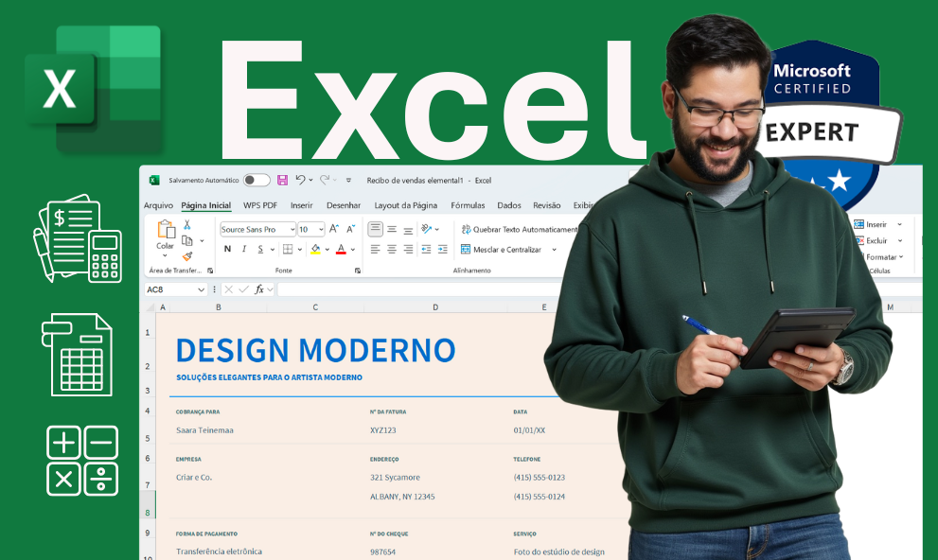This screenshot has width=938, height=560.
Task: Apply the red font color A
Action: (341, 249)
